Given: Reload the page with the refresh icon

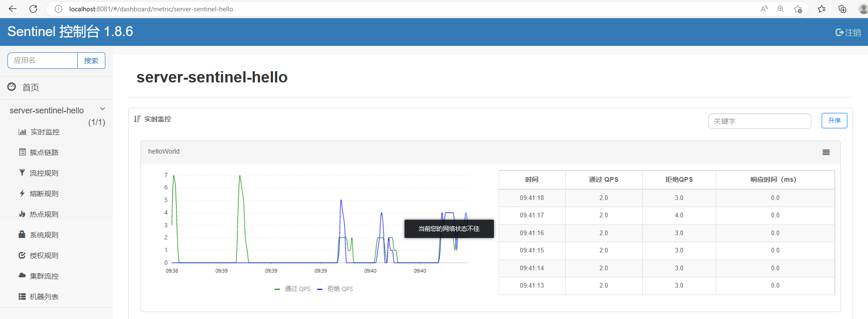Looking at the screenshot, I should click(33, 9).
